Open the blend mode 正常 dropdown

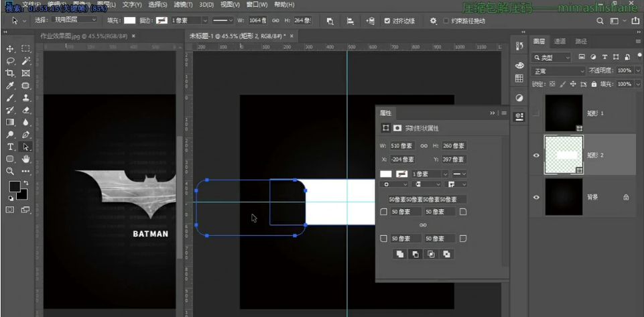click(x=558, y=72)
